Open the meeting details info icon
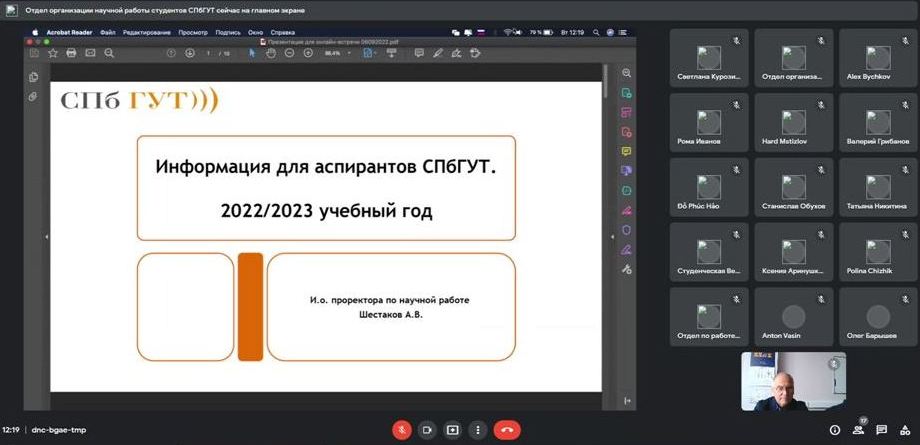Screen dimensions: 920x445 click(x=835, y=430)
